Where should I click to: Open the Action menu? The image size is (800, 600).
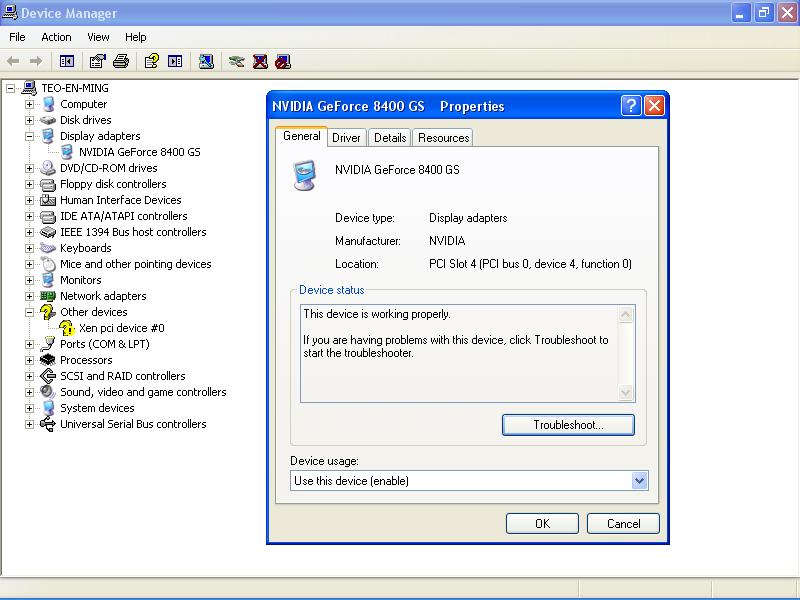[x=56, y=37]
